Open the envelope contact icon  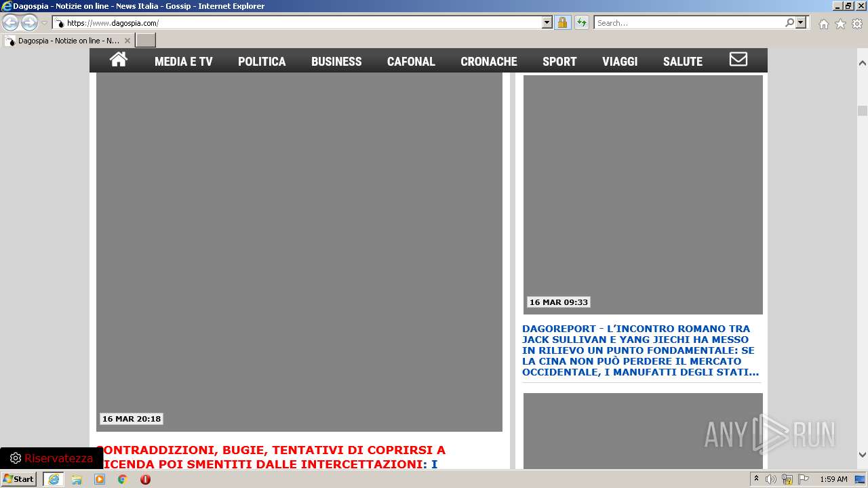[x=738, y=60]
